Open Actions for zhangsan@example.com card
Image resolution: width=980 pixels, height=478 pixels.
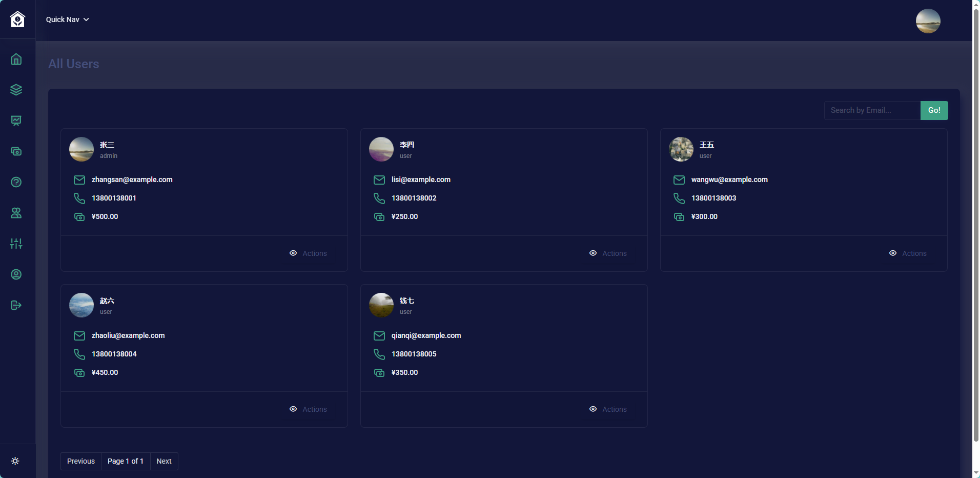[x=308, y=253]
